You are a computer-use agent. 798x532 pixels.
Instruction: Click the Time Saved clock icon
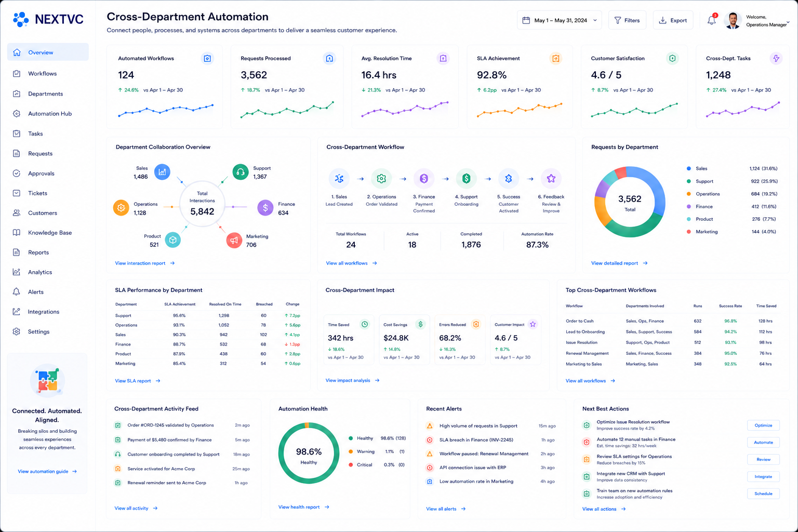coord(365,324)
